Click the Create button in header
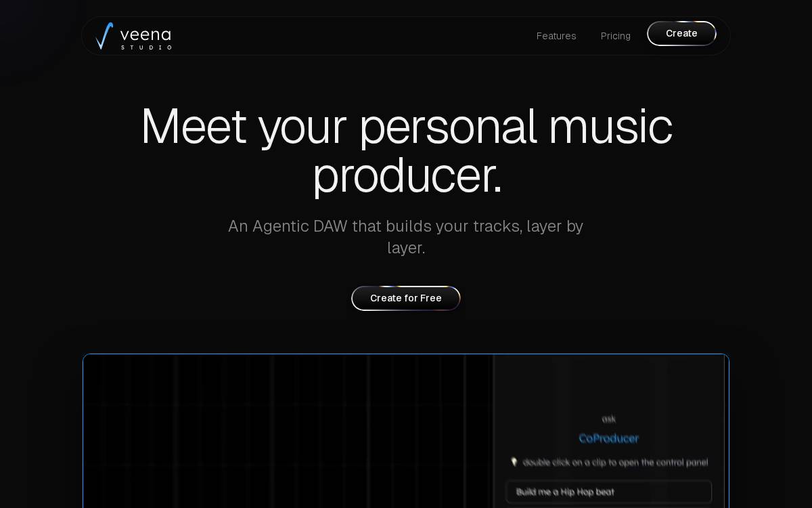 coord(681,33)
